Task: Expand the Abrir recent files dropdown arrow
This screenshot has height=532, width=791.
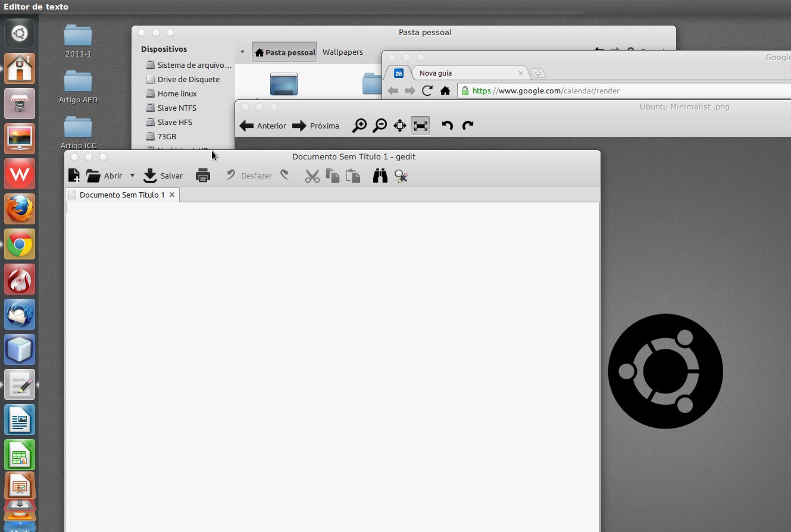Action: point(132,176)
